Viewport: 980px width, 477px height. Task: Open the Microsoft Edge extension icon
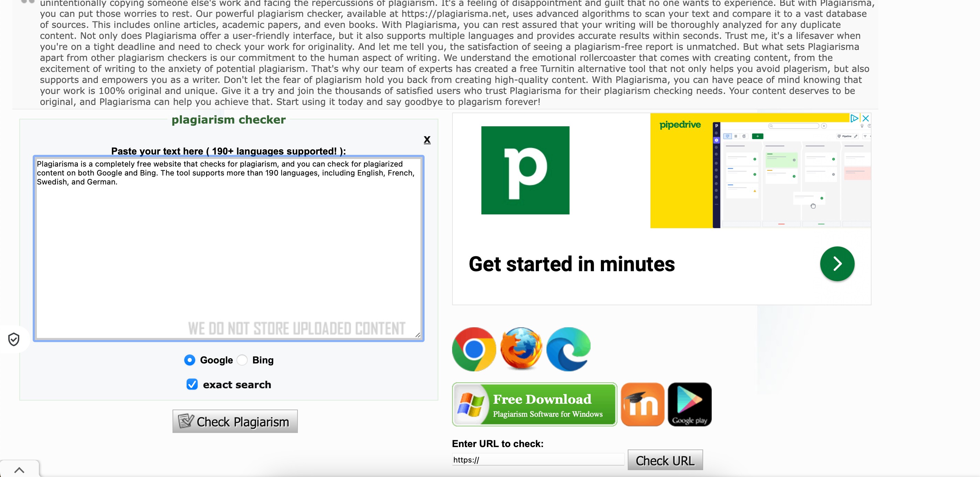coord(568,349)
